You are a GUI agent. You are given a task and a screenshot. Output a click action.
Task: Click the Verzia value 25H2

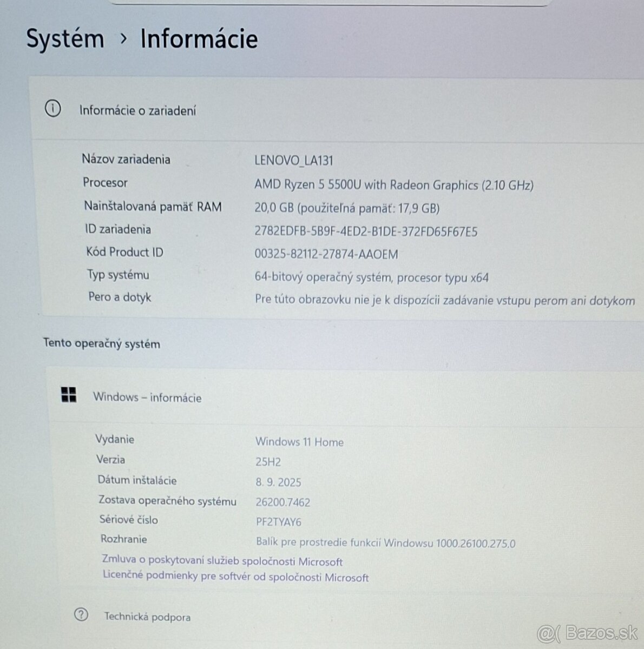(x=269, y=461)
